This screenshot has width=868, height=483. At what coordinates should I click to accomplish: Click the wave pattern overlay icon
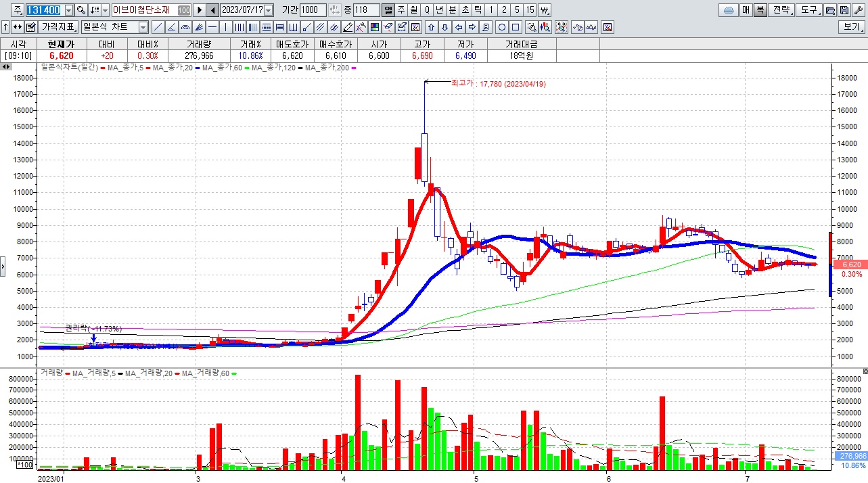(x=578, y=27)
